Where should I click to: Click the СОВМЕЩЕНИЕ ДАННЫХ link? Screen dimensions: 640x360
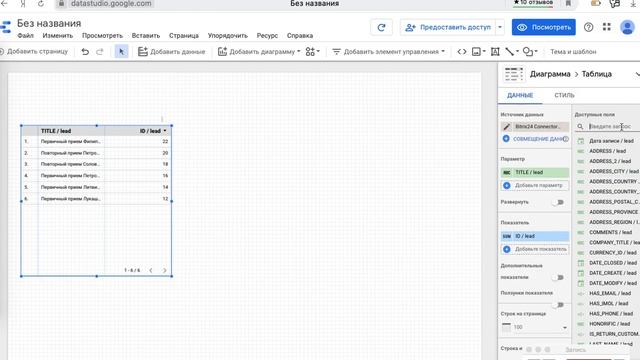538,139
